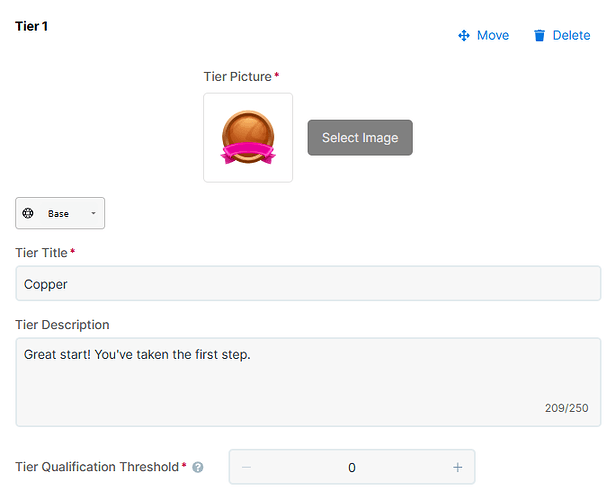Click the Tier Description label
The width and height of the screenshot is (616, 500).
pos(62,325)
